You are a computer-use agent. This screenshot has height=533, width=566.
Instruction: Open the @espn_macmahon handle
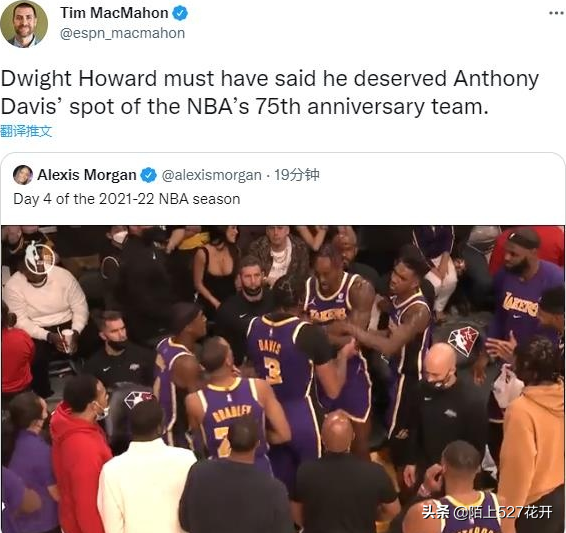point(122,34)
